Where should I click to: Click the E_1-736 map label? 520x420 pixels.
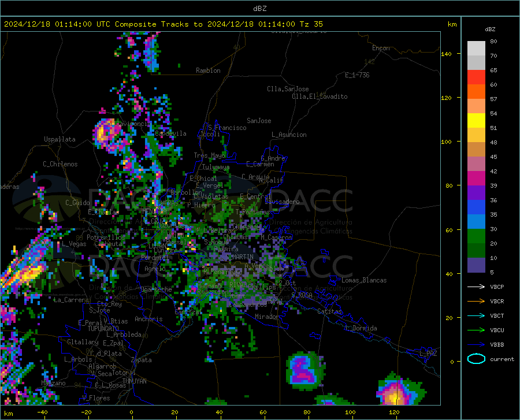(x=357, y=75)
